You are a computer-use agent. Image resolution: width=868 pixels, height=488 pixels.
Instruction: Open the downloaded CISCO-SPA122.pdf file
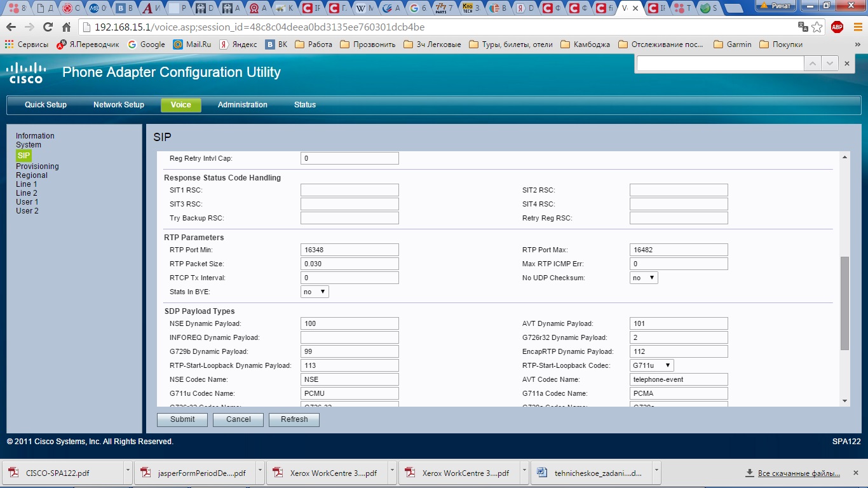(64, 473)
